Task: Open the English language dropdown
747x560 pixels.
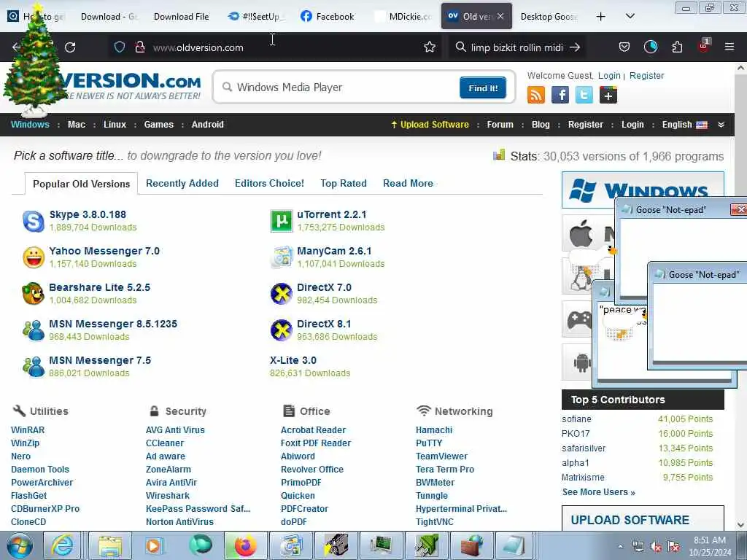Action: coord(684,125)
